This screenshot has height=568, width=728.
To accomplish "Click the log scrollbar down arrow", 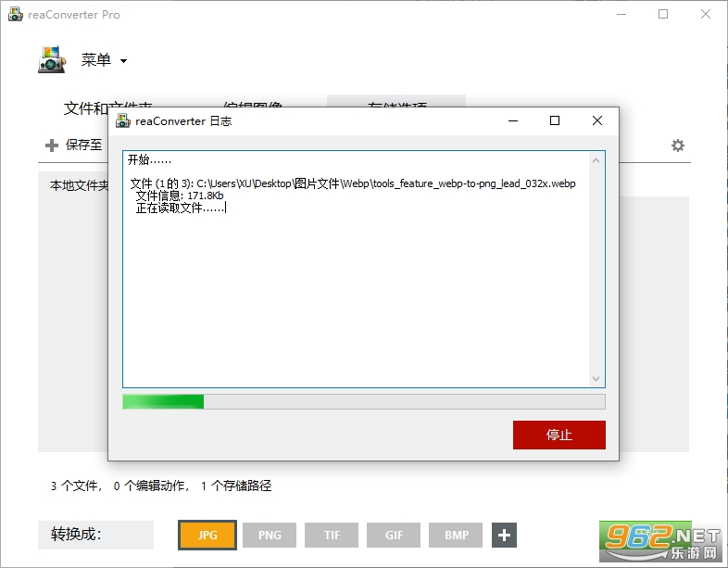I will [x=596, y=378].
